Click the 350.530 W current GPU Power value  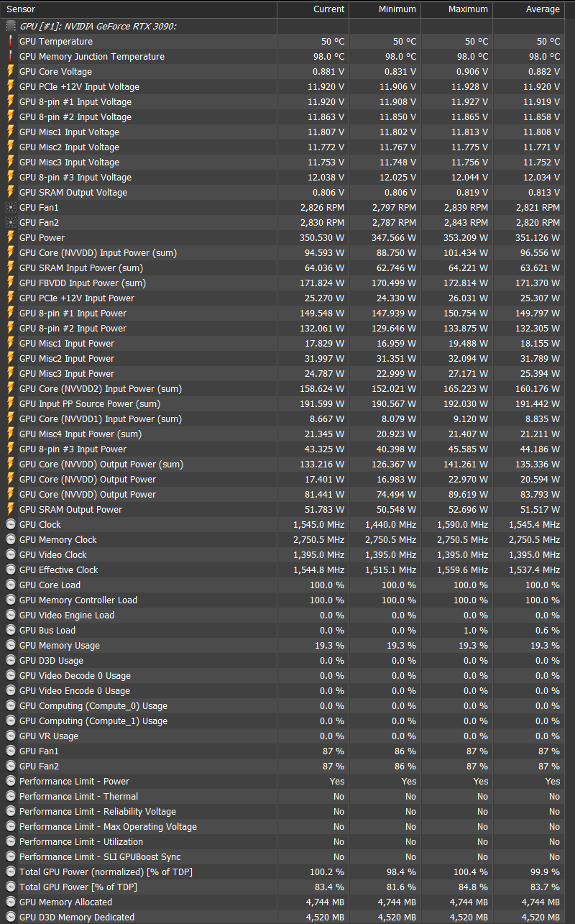[x=322, y=237]
